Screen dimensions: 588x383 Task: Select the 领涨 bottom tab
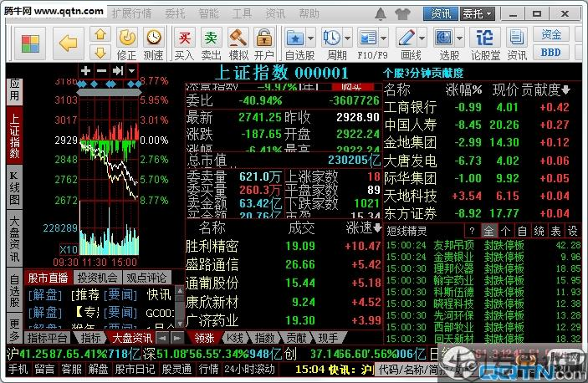(x=204, y=338)
